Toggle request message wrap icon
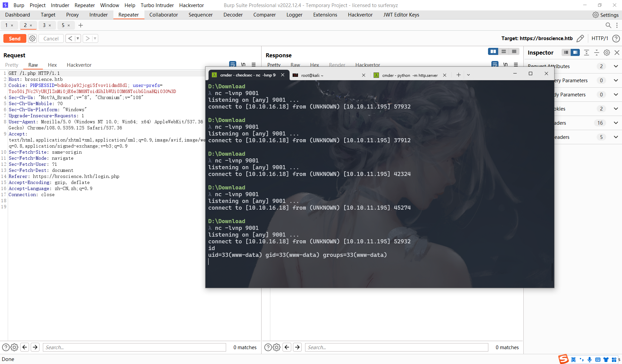The height and width of the screenshot is (364, 622). coord(233,64)
